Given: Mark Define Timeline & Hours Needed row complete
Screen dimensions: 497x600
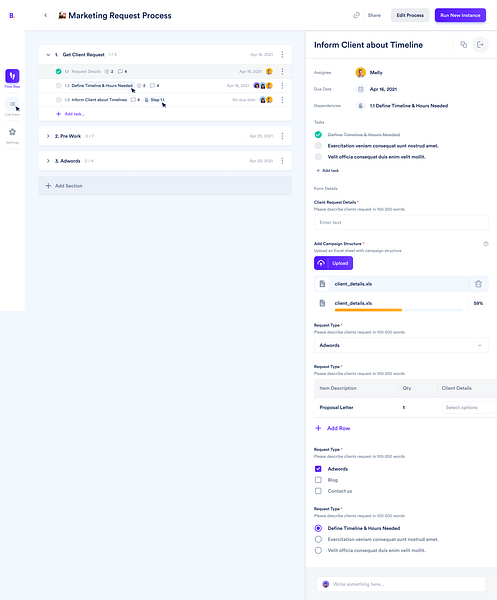Looking at the screenshot, I should tap(59, 86).
